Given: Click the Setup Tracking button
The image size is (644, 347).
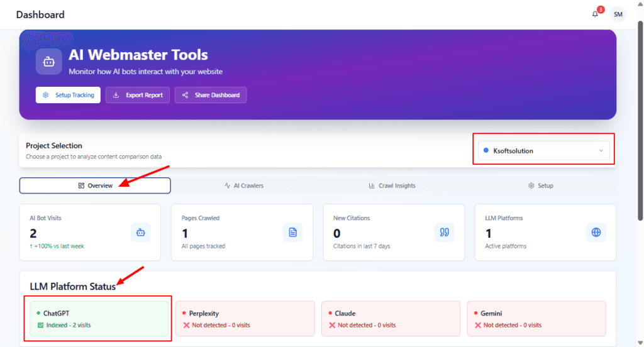Looking at the screenshot, I should (x=68, y=95).
